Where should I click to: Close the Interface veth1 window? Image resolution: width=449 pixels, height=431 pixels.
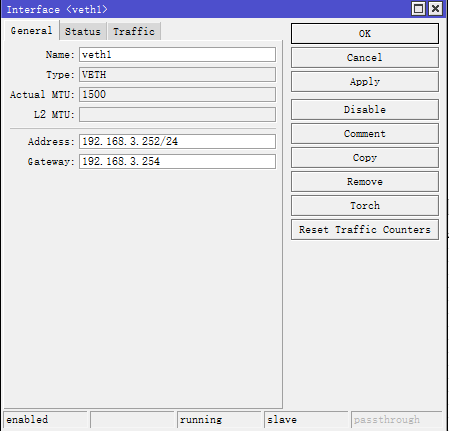point(435,9)
